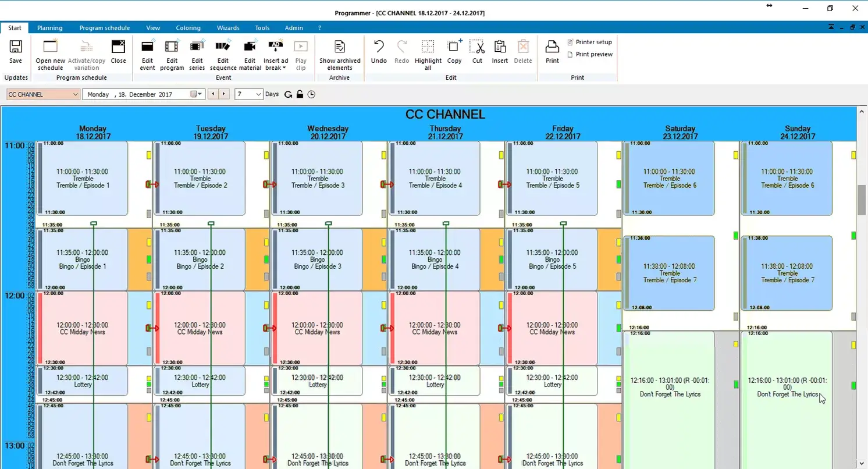This screenshot has height=469, width=868.
Task: Click the refresh icon next to Days
Action: (x=288, y=94)
